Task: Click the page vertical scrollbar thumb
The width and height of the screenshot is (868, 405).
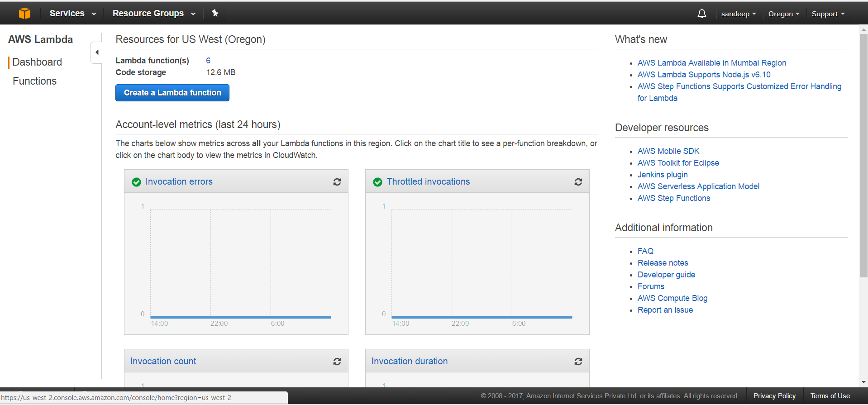Action: (863, 156)
